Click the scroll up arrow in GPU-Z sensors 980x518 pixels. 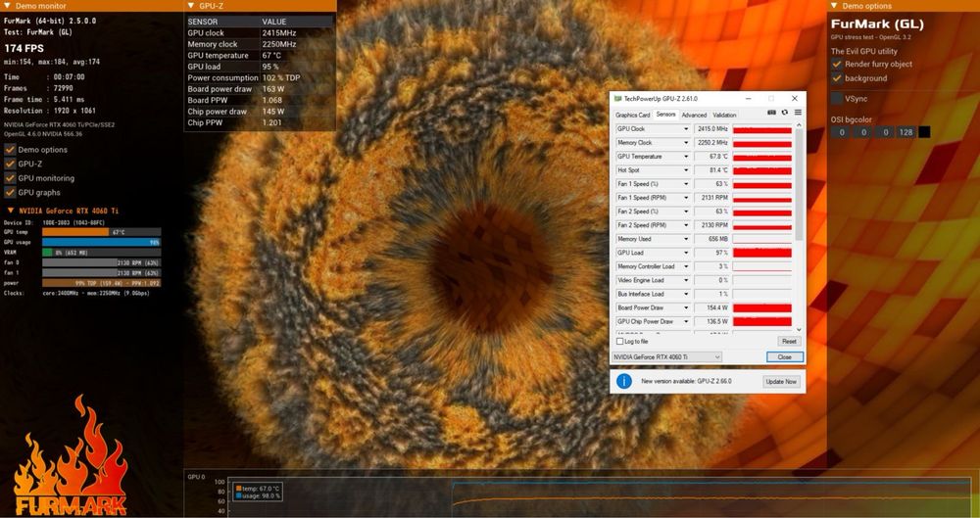[799, 126]
